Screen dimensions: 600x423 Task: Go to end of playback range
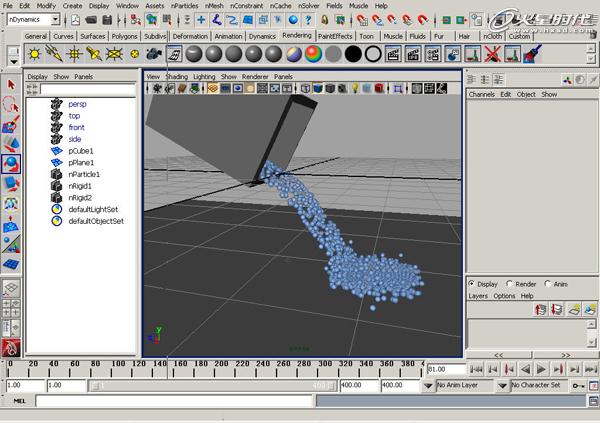pos(591,369)
